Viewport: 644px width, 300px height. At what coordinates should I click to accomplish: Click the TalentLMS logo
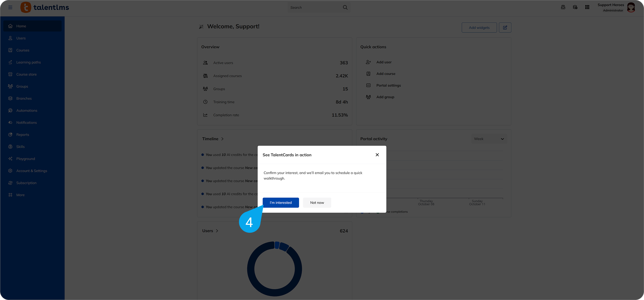click(45, 7)
